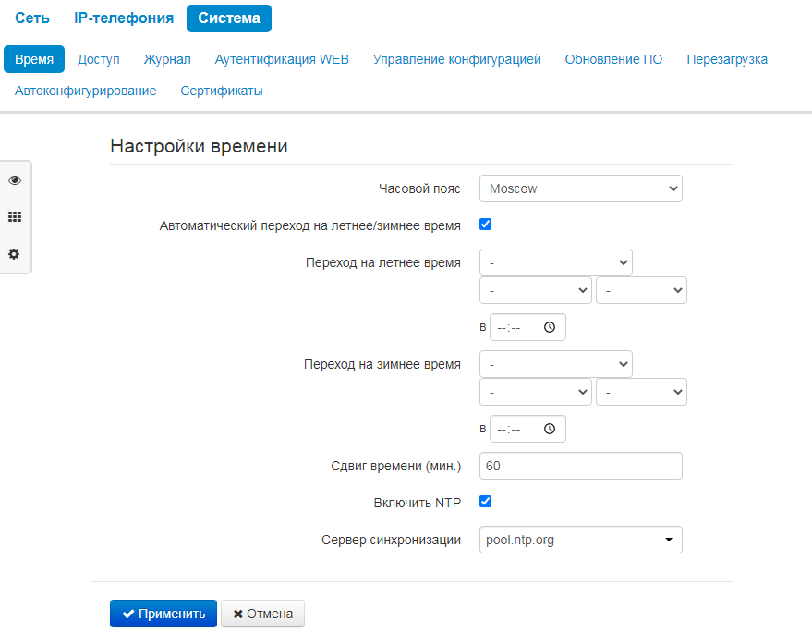
Task: Click the Сдвиг времени input field
Action: click(580, 466)
